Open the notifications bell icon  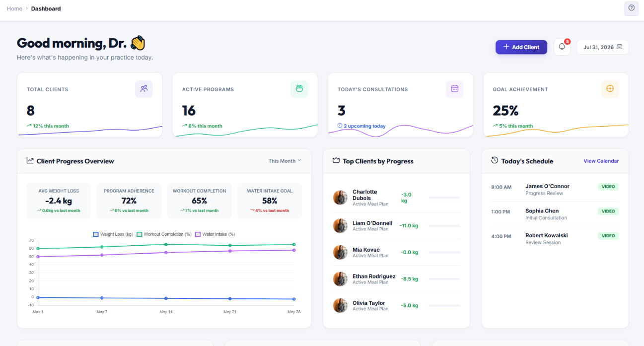[x=562, y=47]
